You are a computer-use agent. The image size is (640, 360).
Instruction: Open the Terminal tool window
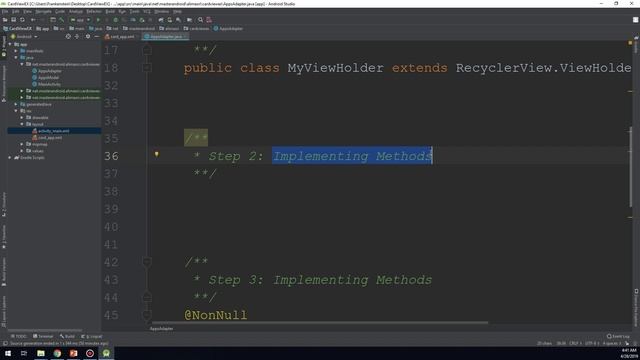point(43,336)
